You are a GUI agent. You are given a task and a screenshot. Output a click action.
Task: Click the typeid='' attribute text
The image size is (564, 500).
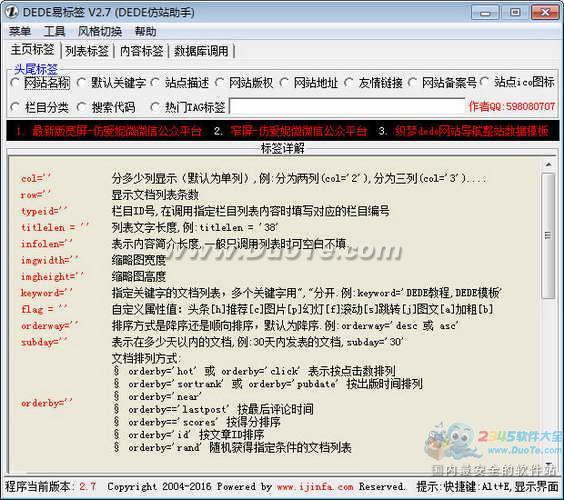pyautogui.click(x=44, y=211)
